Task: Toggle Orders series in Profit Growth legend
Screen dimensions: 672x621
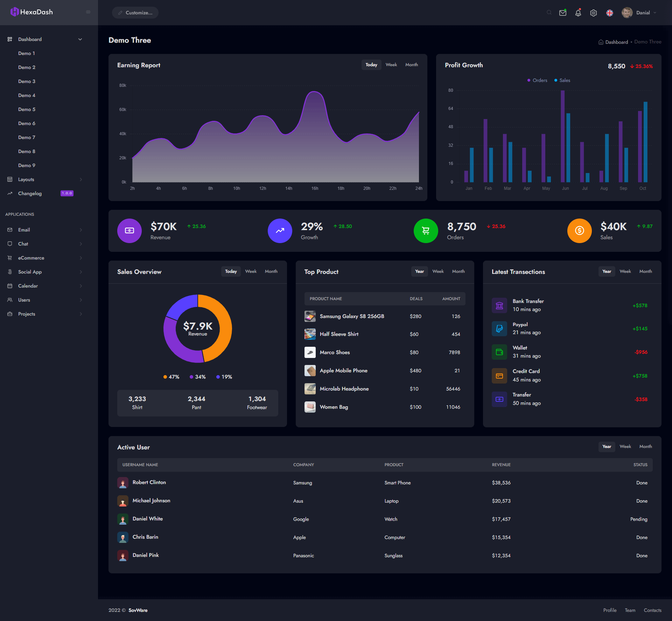Action: point(537,81)
